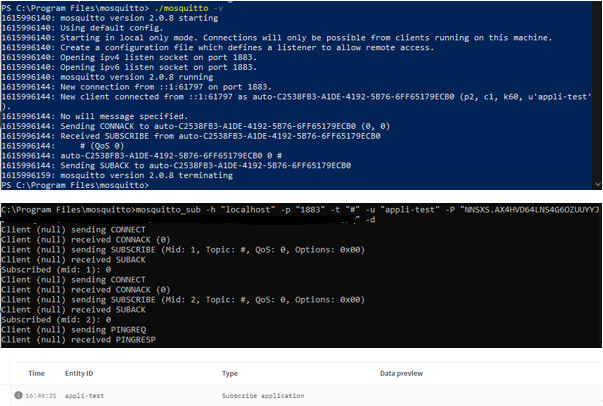Select the Type column header

tap(230, 373)
